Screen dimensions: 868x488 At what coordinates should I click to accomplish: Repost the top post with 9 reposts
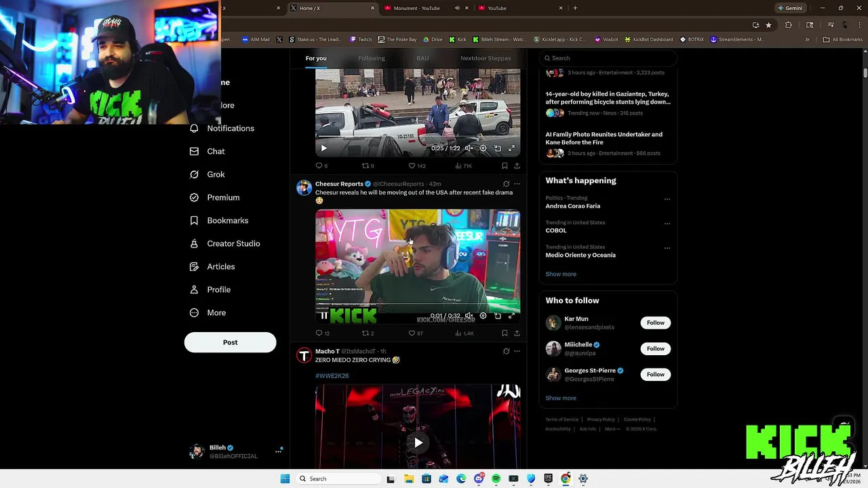[x=368, y=165]
